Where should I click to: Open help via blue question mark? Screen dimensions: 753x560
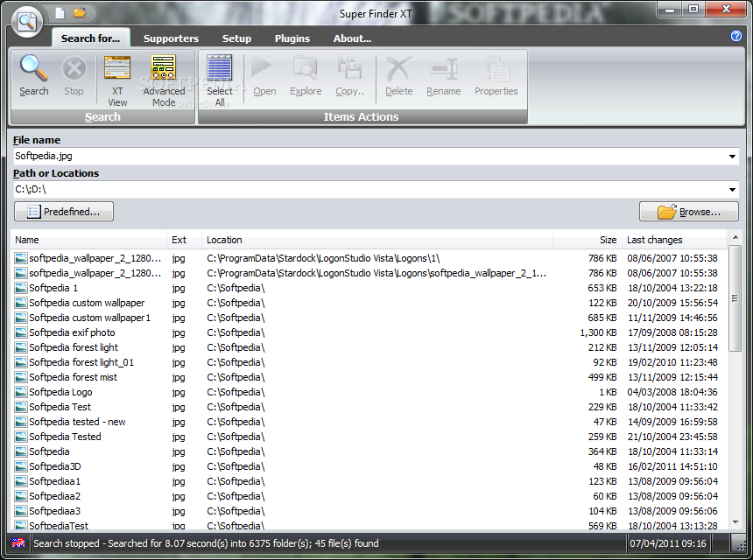pyautogui.click(x=736, y=36)
